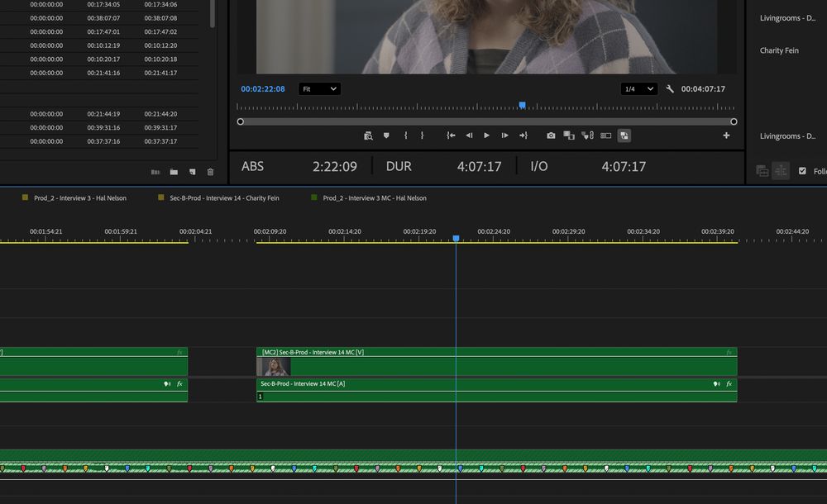Viewport: 827px width, 504px height.
Task: Open the 1/4 playback resolution dropdown
Action: point(638,89)
